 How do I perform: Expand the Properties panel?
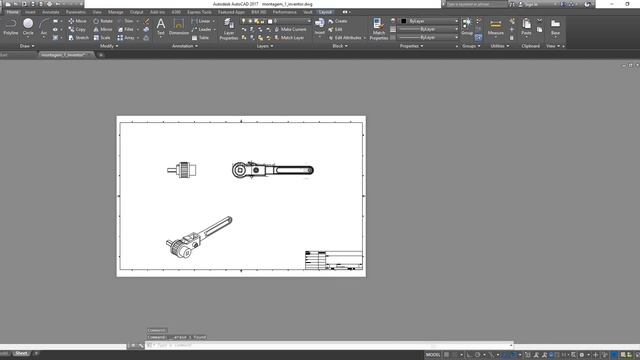point(411,46)
